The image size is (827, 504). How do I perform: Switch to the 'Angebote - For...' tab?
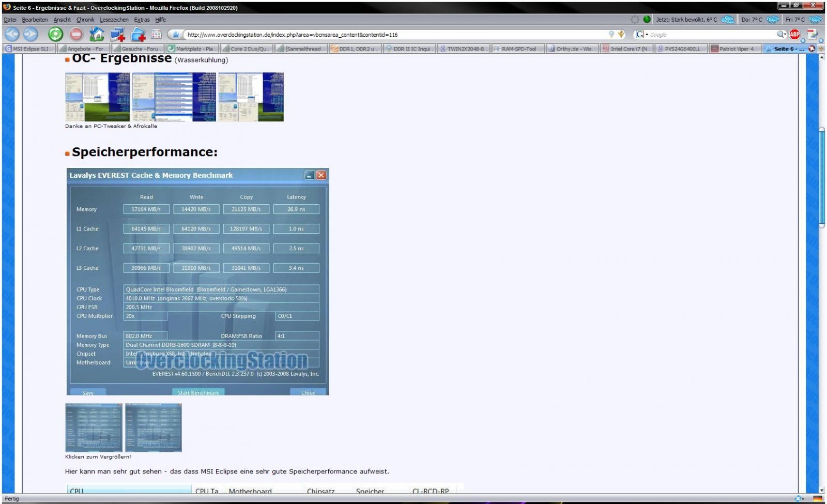click(85, 49)
